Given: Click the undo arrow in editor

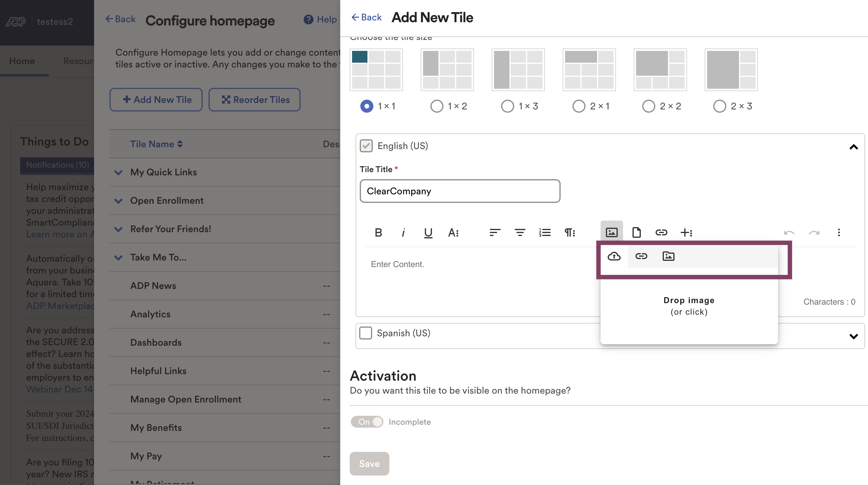Looking at the screenshot, I should point(789,232).
